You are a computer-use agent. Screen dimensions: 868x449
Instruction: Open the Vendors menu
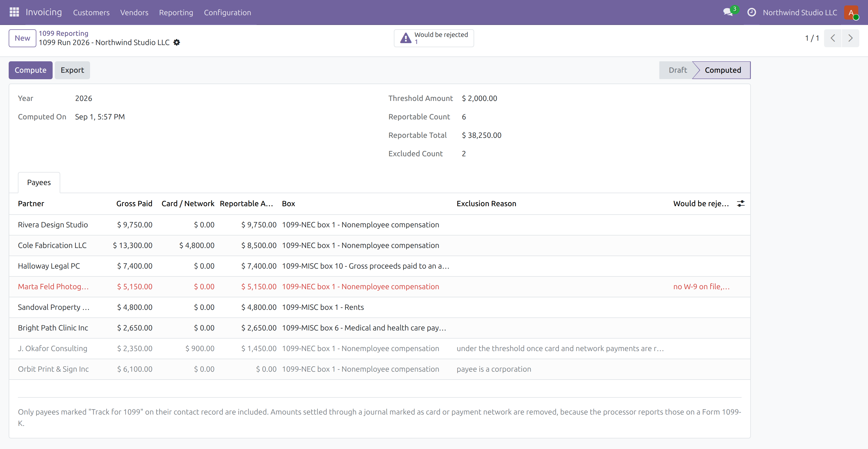134,12
